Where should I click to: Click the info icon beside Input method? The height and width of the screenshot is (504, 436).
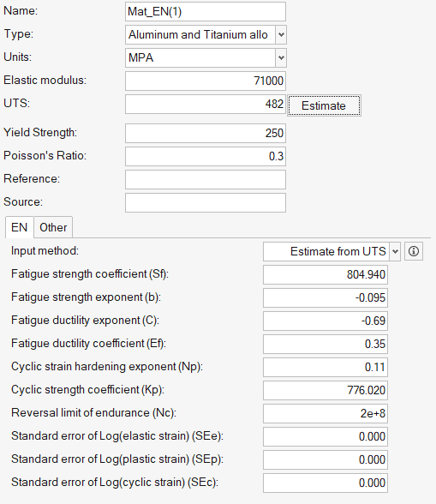point(414,251)
